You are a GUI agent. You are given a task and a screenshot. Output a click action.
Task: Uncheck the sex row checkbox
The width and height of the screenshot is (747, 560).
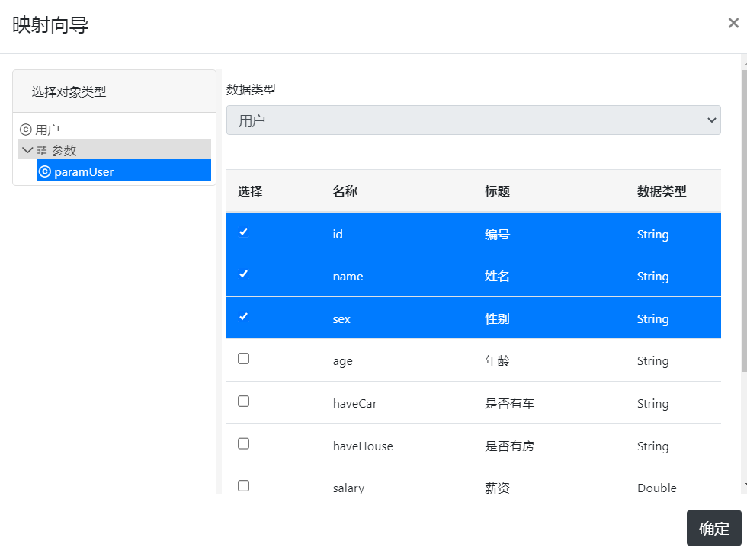point(244,317)
